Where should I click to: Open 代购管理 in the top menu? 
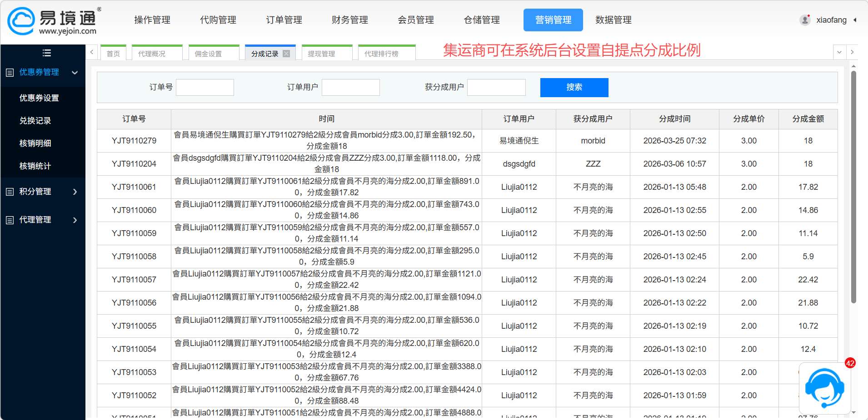coord(218,20)
